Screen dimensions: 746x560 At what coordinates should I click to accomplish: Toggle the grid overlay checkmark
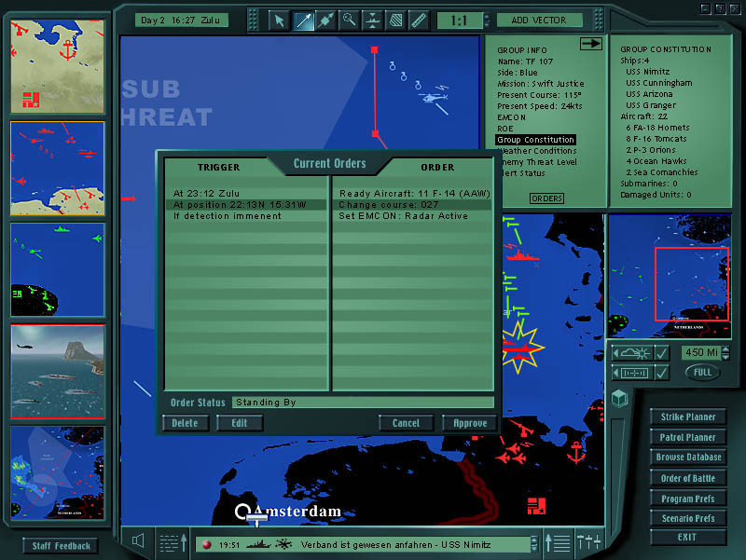(662, 373)
